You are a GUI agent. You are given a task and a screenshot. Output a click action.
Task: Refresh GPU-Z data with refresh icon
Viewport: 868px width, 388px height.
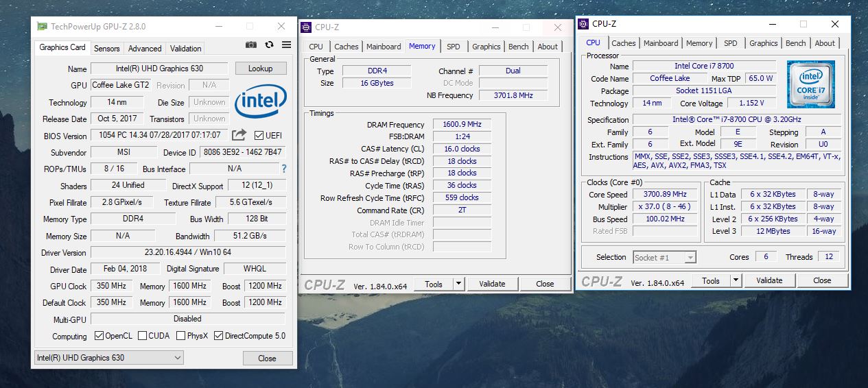click(269, 45)
